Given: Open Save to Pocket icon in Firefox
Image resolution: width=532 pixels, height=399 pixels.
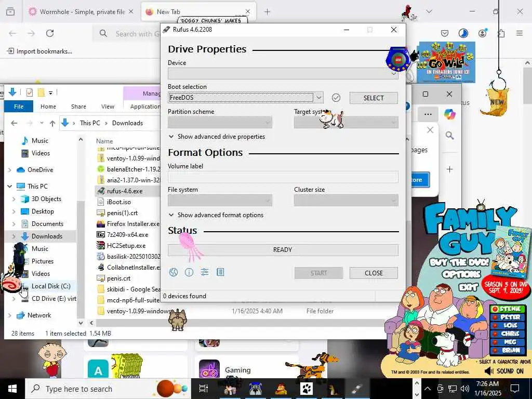Looking at the screenshot, I should (445, 33).
